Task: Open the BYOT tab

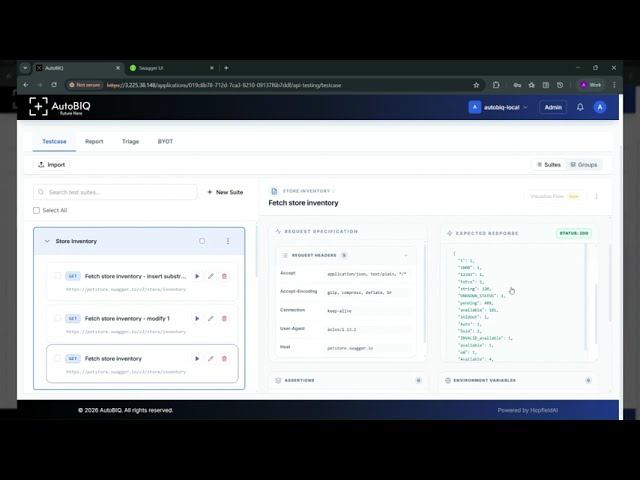Action: click(x=165, y=141)
